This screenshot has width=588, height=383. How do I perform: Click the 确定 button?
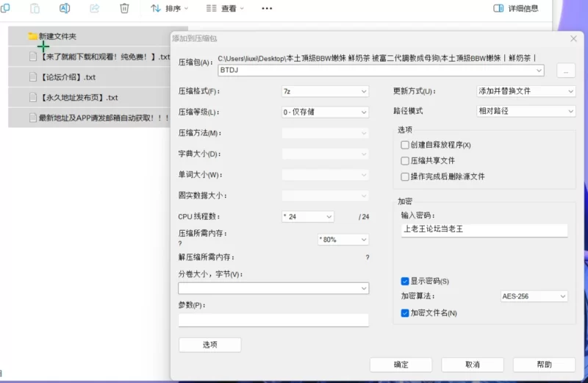coord(401,365)
